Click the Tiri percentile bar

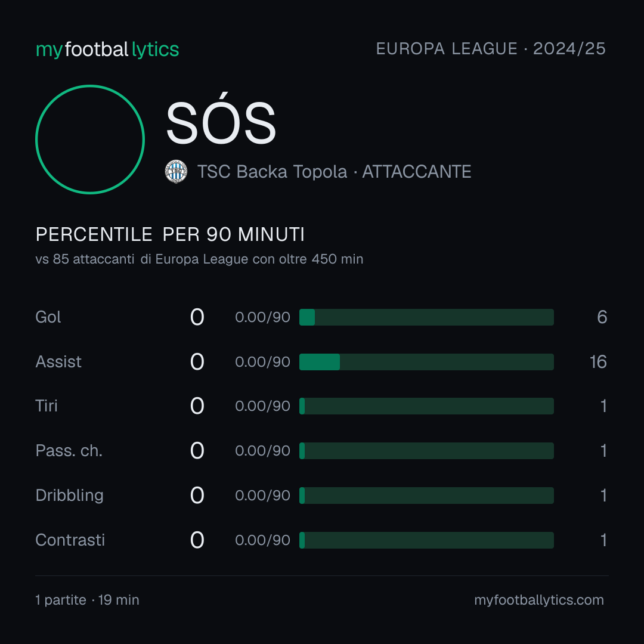(426, 406)
